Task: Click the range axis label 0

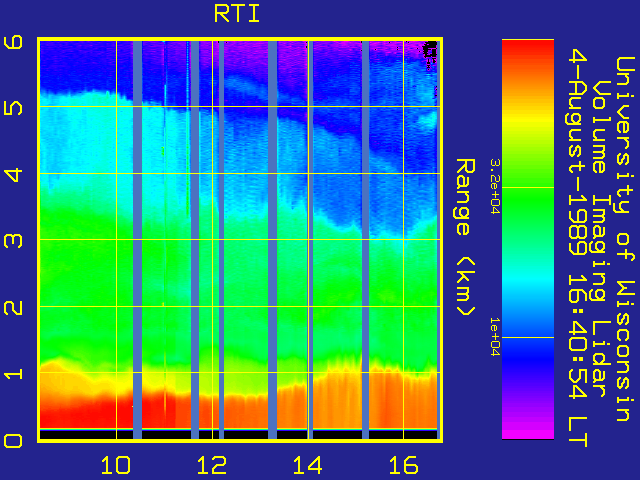Action: [13, 440]
